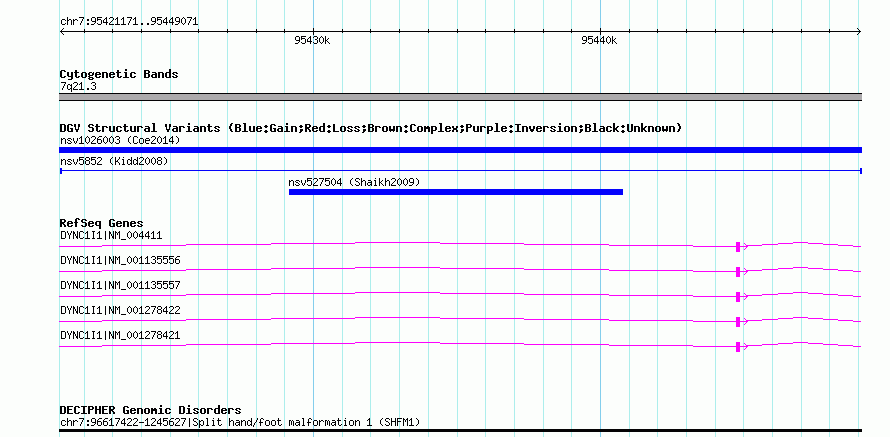Click the exon block of NM_001278422
The image size is (890, 437).
(x=738, y=321)
